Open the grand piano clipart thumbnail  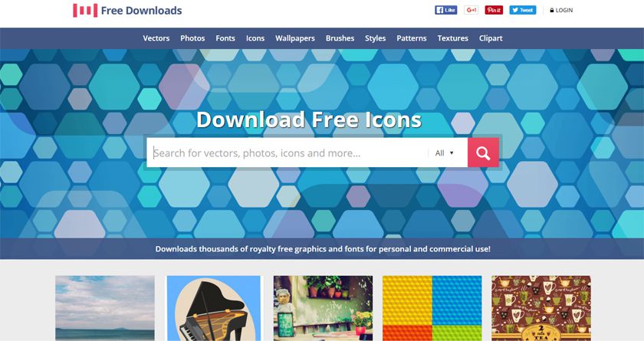(214, 308)
